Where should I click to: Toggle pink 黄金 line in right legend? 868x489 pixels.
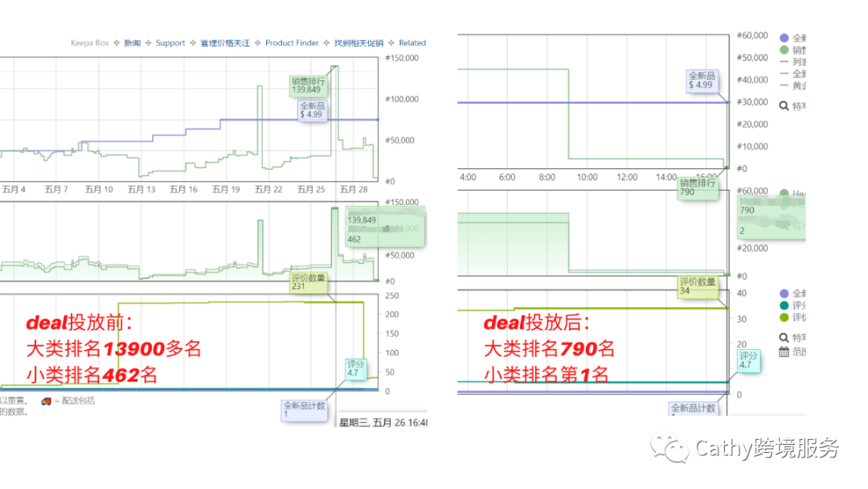tap(784, 85)
